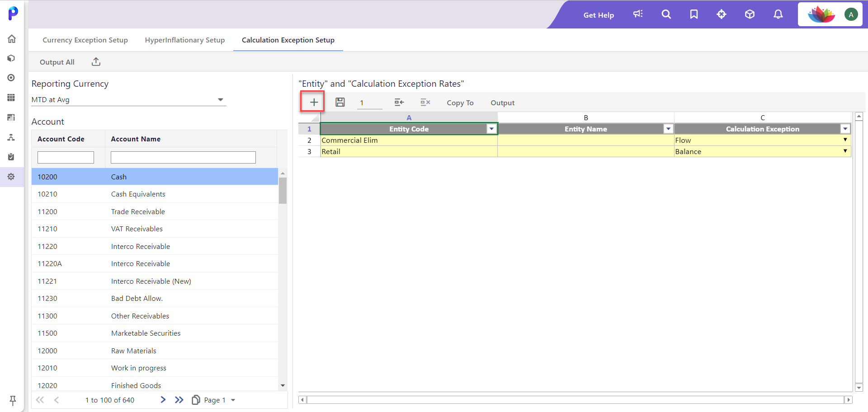Image resolution: width=868 pixels, height=412 pixels.
Task: Open Entity Code column filter dropdown
Action: (491, 129)
